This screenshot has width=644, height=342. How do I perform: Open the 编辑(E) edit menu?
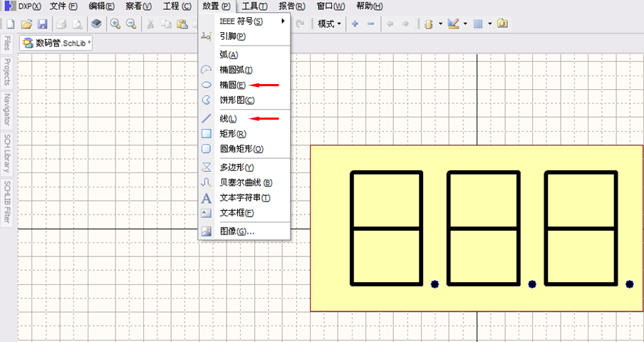coord(102,6)
